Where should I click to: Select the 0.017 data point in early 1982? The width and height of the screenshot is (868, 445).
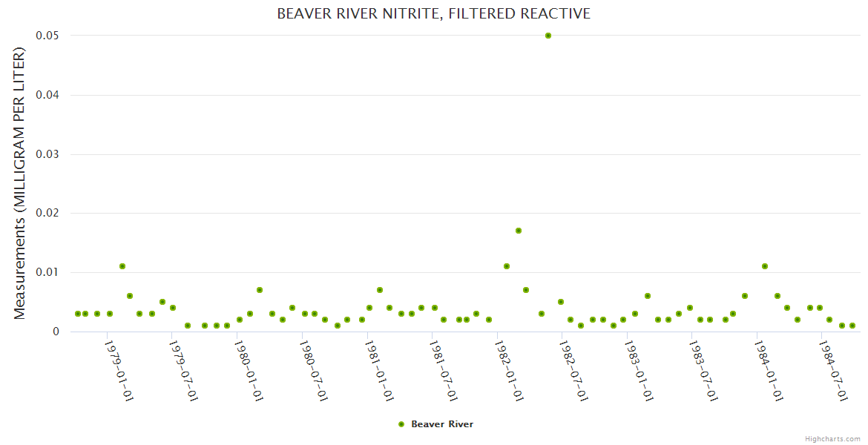(x=519, y=231)
